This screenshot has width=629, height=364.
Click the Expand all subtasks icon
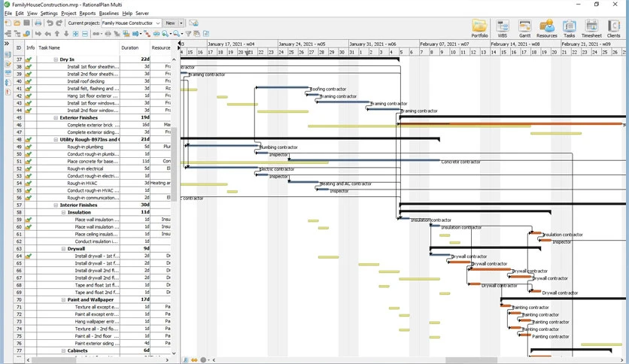pyautogui.click(x=75, y=34)
